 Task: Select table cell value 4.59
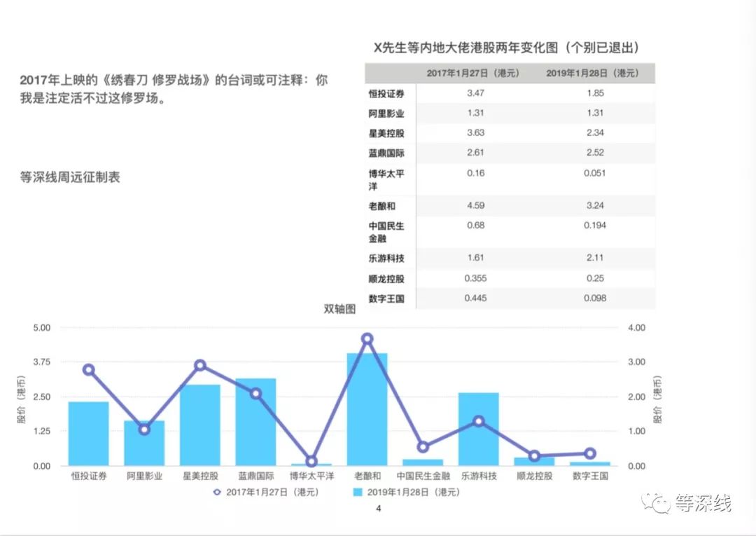coord(475,205)
